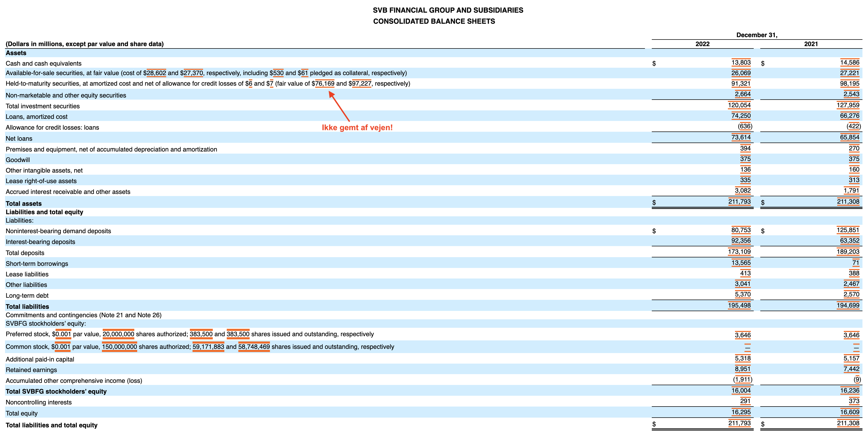Click the 2021 total assets figure 211,308
Viewport: 868px width, 440px height.
click(848, 202)
